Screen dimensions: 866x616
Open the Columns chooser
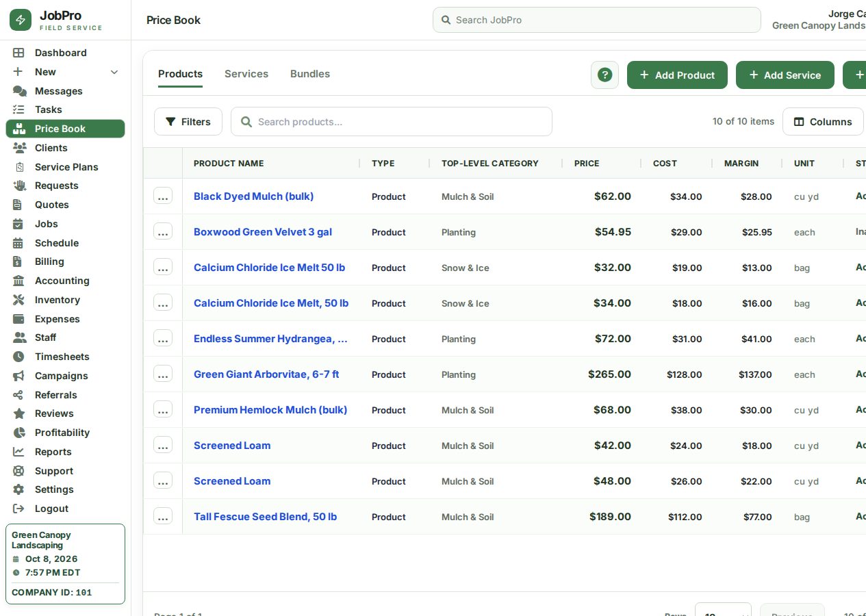coord(823,122)
